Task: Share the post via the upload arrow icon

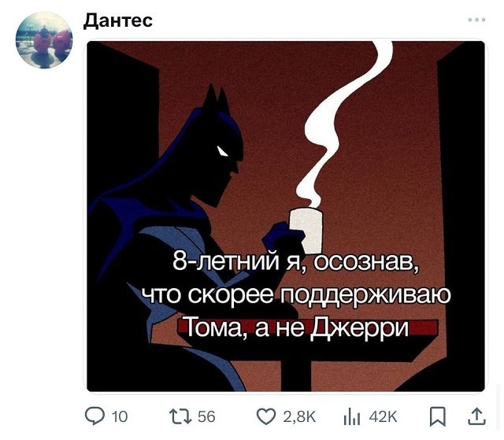Action: coord(478,416)
